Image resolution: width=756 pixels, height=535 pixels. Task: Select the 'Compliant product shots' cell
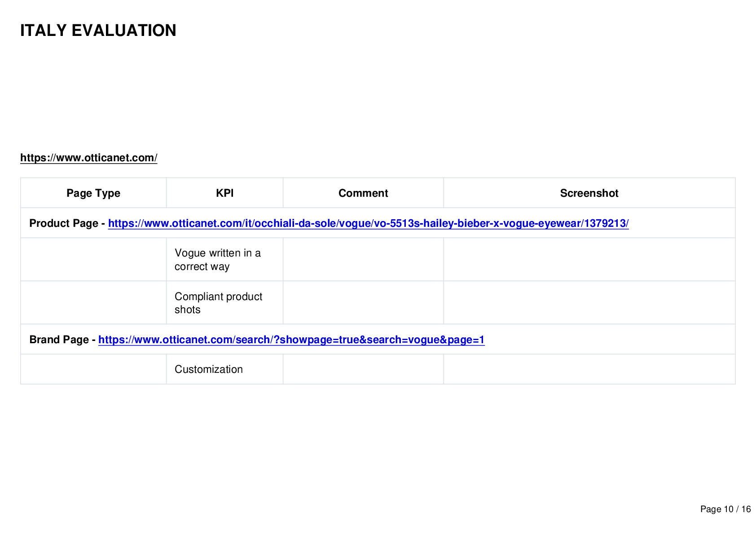click(224, 303)
